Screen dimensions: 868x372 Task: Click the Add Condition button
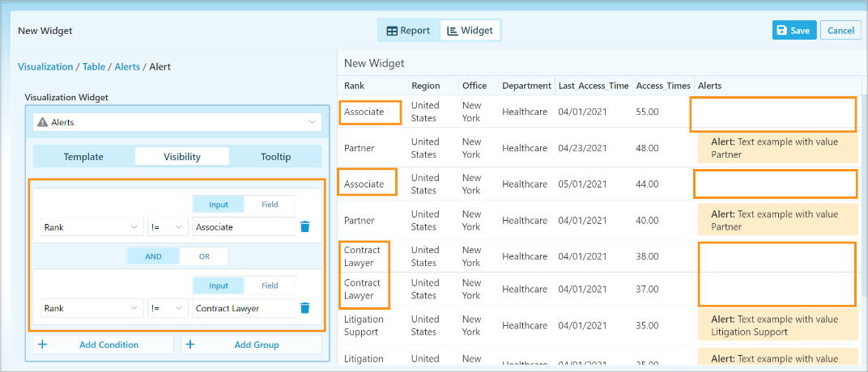click(x=103, y=345)
